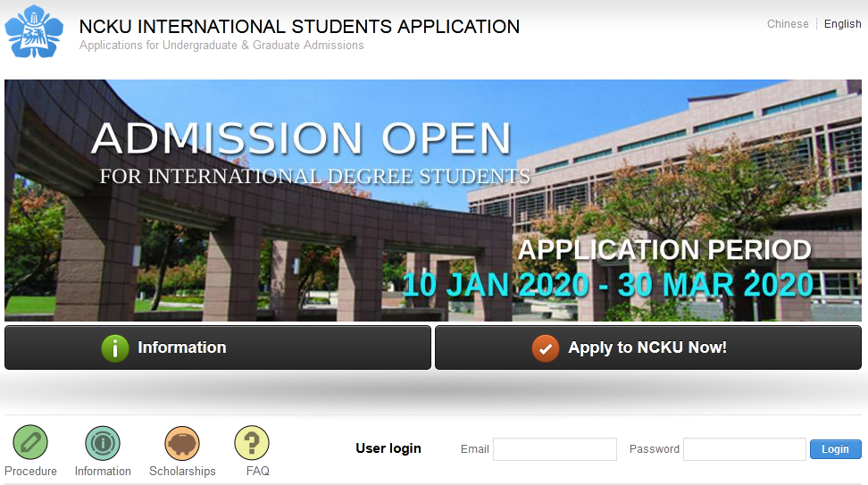The image size is (868, 485).
Task: Click the dark Information button
Action: tap(218, 347)
